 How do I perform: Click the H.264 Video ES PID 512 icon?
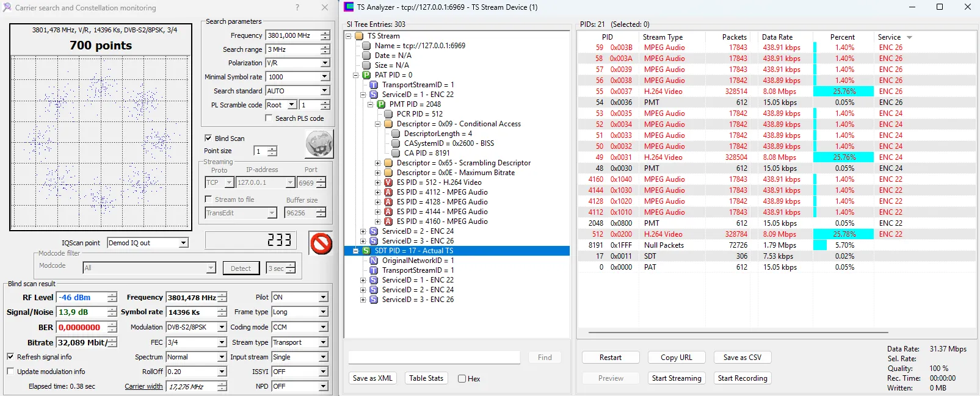coord(388,182)
